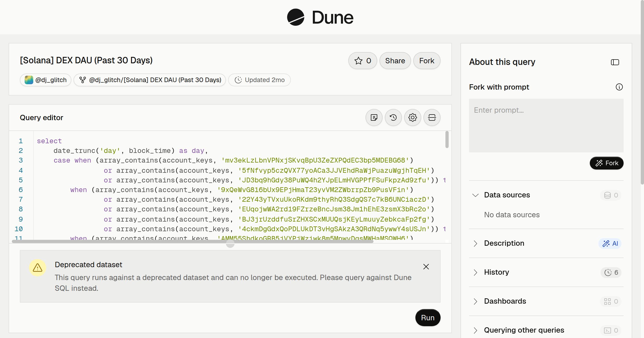Open query settings gear icon
The width and height of the screenshot is (644, 338).
pyautogui.click(x=413, y=117)
